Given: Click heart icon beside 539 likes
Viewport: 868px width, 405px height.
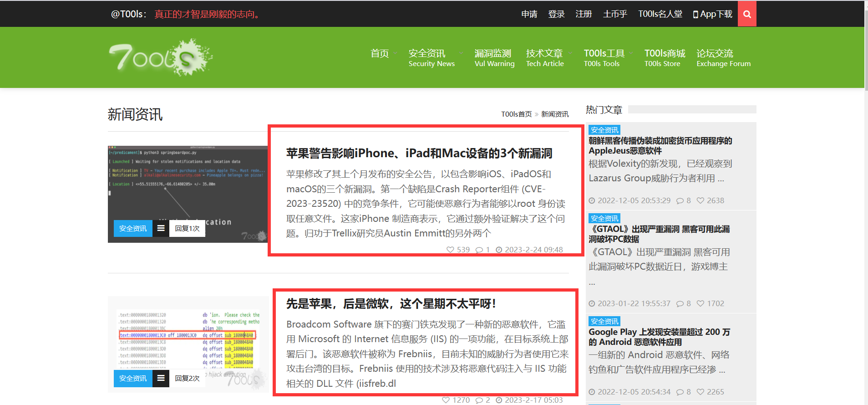Looking at the screenshot, I should (x=450, y=250).
